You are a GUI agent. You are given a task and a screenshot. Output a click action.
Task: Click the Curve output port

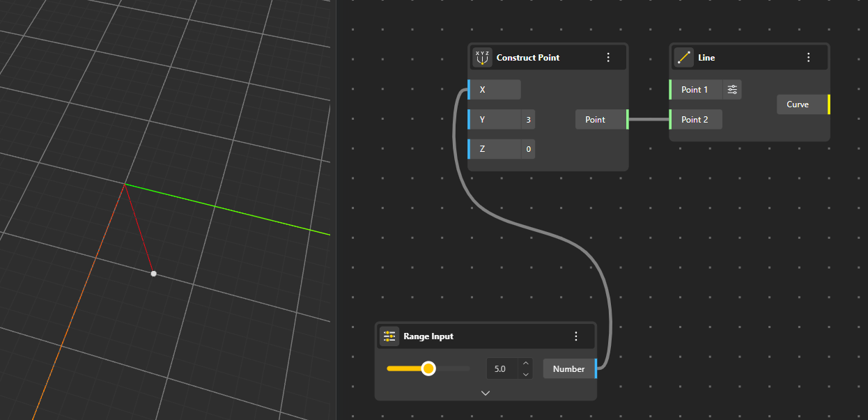click(828, 104)
